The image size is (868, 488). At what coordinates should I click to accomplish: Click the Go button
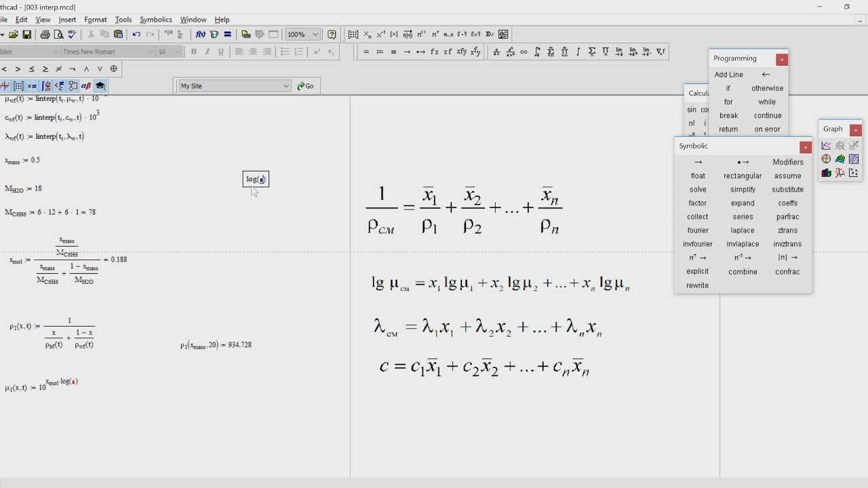click(306, 86)
